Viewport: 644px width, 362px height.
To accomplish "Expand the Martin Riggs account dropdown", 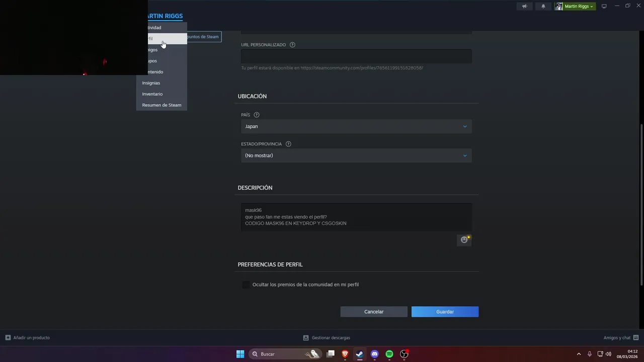I will (x=579, y=7).
